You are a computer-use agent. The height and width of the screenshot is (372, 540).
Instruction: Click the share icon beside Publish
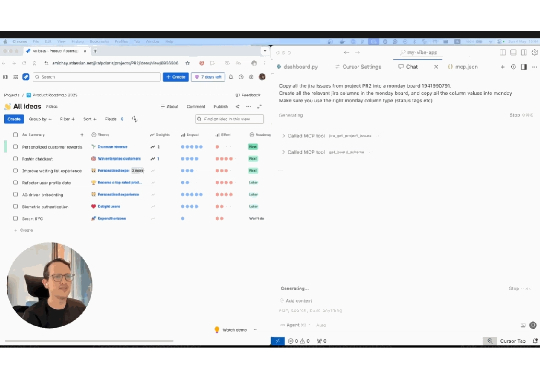click(237, 106)
